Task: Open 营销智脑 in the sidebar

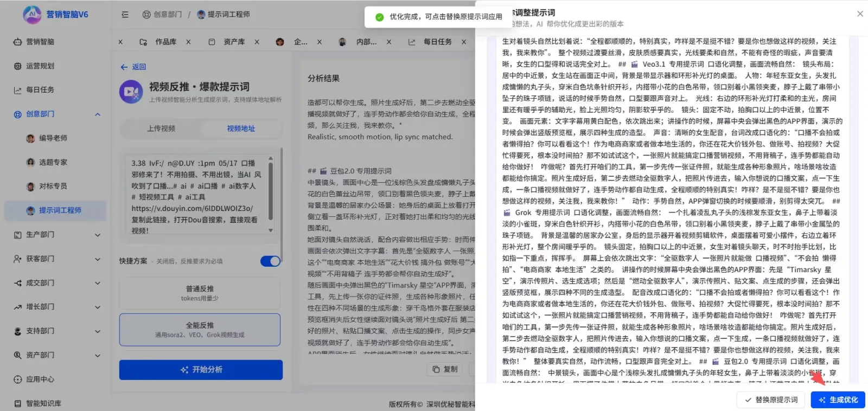Action: [x=55, y=42]
